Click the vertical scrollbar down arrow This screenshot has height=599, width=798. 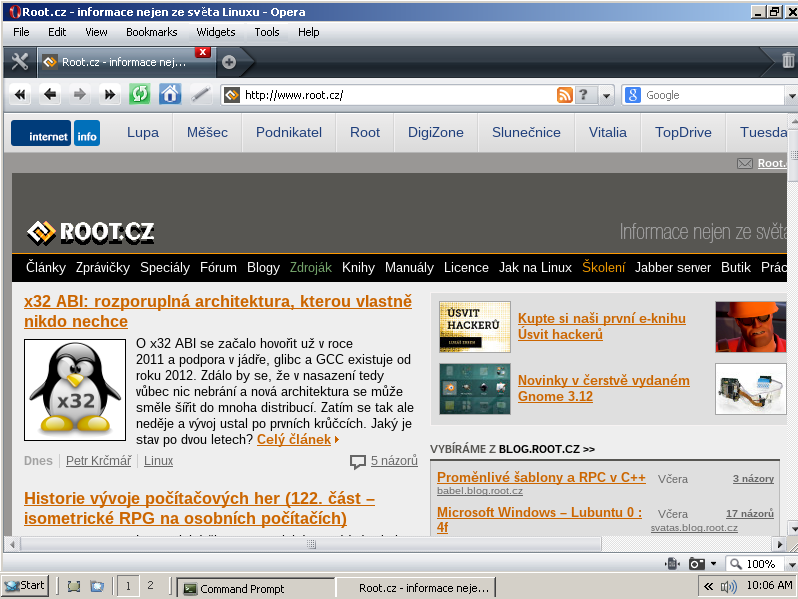[792, 529]
